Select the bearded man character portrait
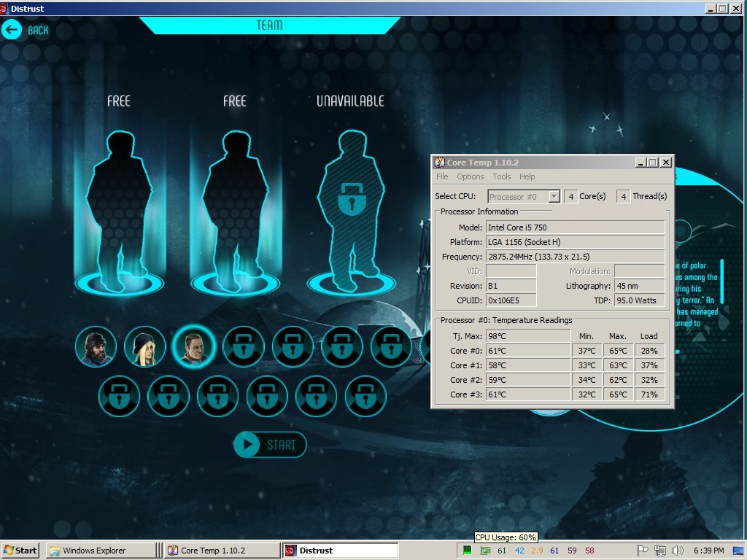Image resolution: width=747 pixels, height=560 pixels. tap(96, 346)
